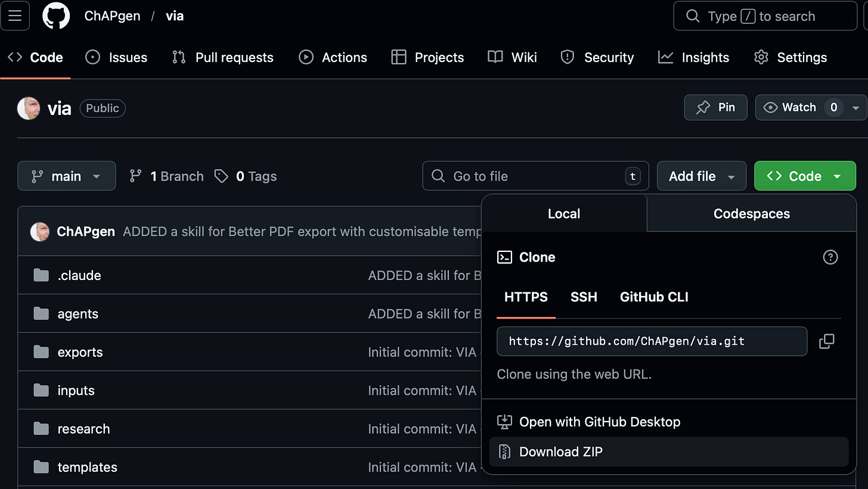Click the Clone using the web URL text
Screen dimensions: 868x489
tap(574, 374)
